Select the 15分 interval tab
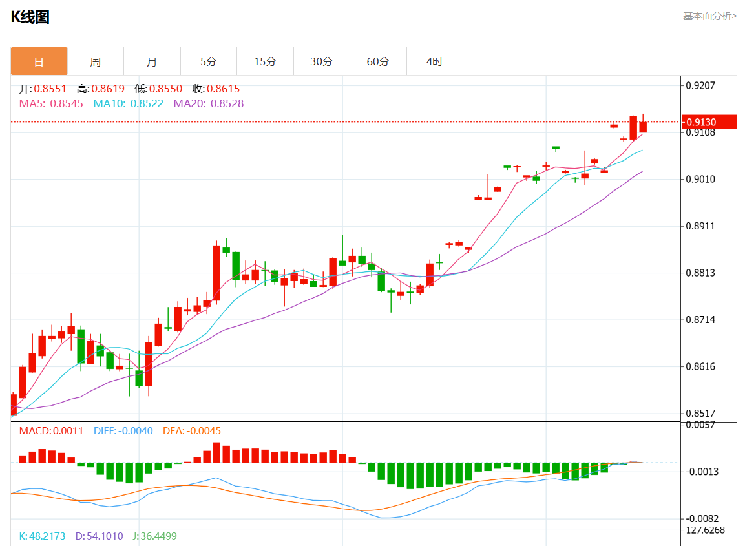 click(265, 61)
